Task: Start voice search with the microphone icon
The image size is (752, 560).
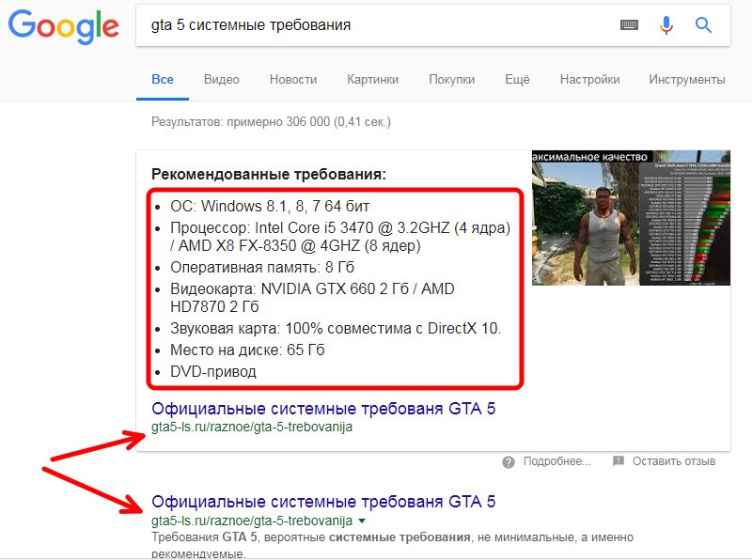Action: point(666,25)
